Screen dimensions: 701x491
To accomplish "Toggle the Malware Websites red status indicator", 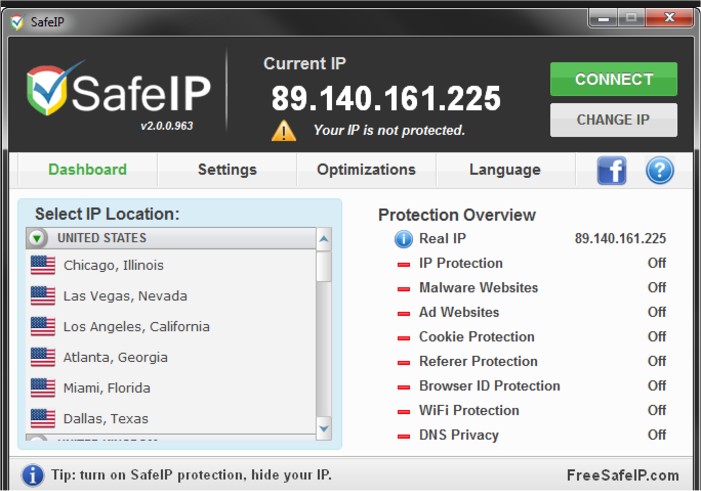I will 403,289.
